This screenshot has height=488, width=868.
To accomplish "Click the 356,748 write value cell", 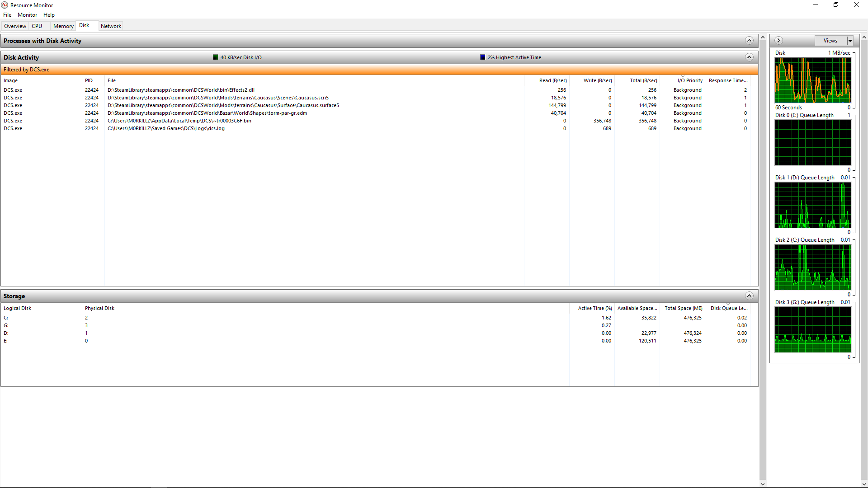I will coord(602,121).
